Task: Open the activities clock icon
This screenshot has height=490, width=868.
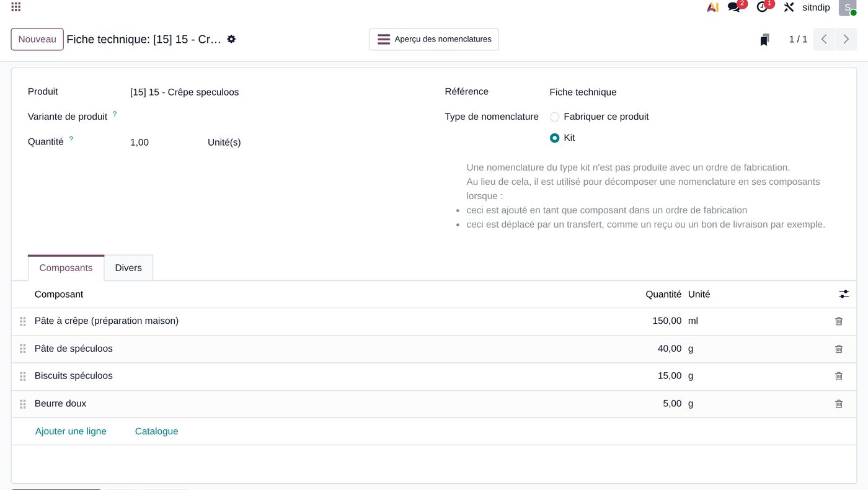Action: coord(762,7)
